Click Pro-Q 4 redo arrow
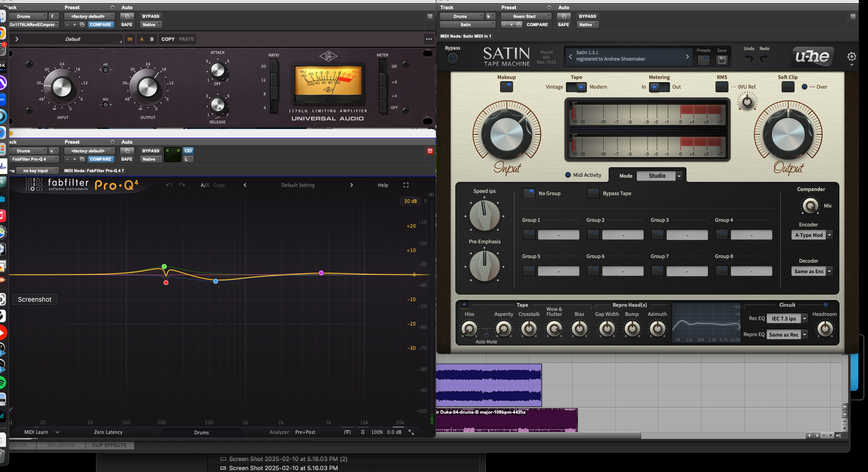 pos(182,185)
